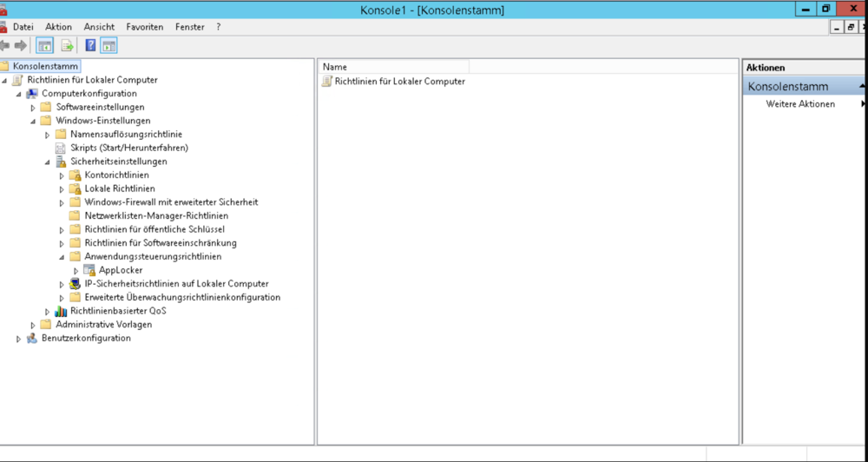This screenshot has width=868, height=462.
Task: Select the AppLocker icon in tree
Action: tap(89, 270)
